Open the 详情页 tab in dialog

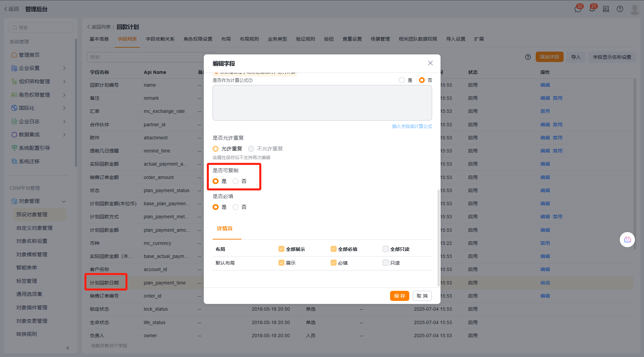coord(225,229)
